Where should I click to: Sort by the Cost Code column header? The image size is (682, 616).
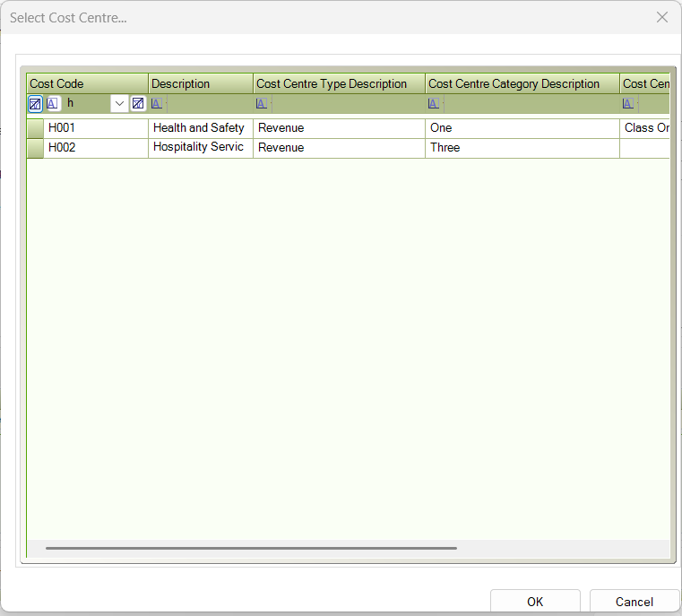point(87,83)
